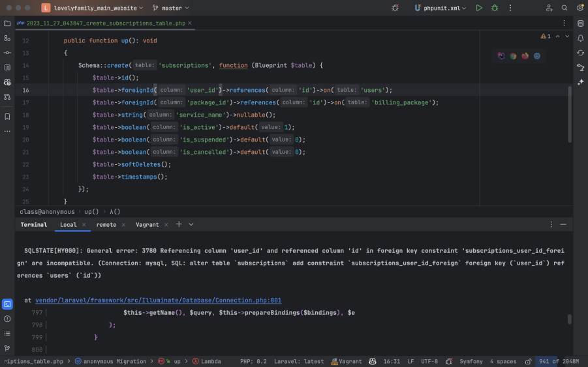
Task: Switch to the remote terminal tab
Action: click(x=106, y=225)
